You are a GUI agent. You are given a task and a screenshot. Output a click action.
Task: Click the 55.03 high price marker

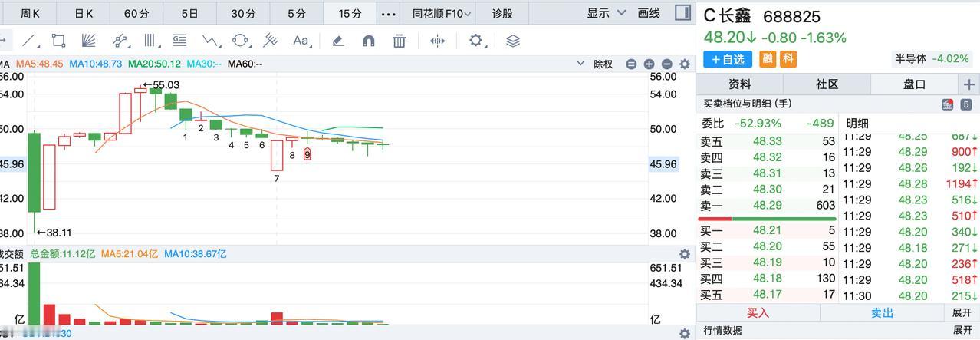(x=161, y=85)
